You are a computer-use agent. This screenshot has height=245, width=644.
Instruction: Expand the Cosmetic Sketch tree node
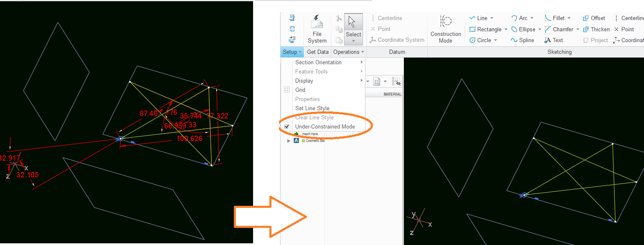[x=288, y=141]
